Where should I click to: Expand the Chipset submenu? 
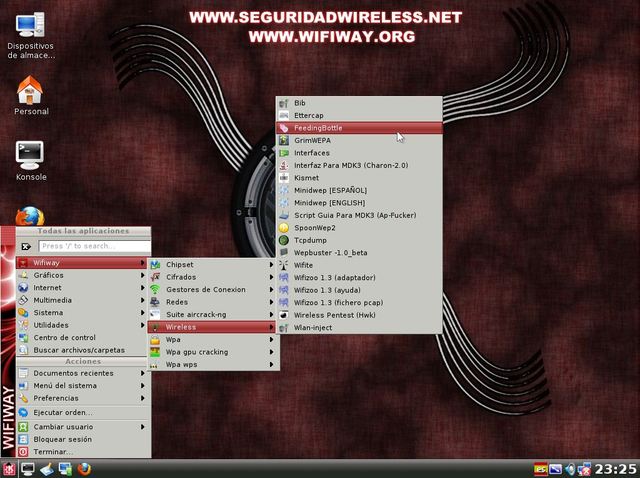pos(213,265)
